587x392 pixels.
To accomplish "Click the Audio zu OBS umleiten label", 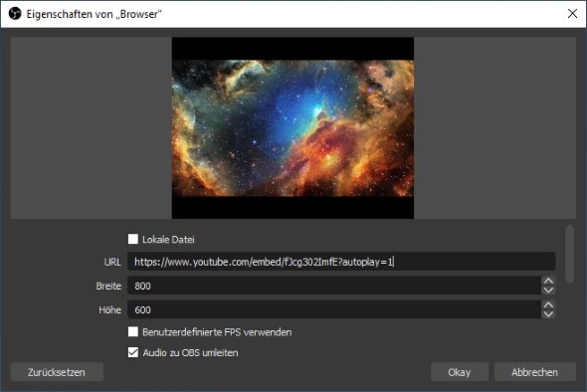I will click(190, 352).
